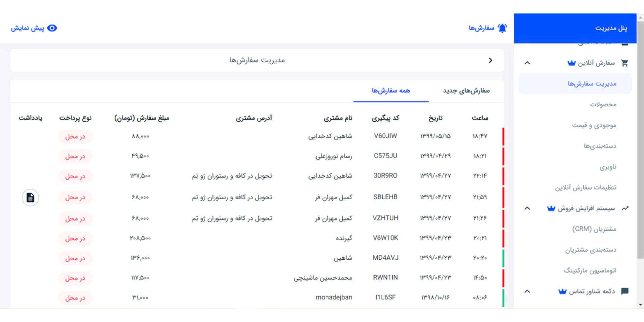Click the crown icon beside سیستم افزایش فروش
This screenshot has width=644, height=322.
click(x=550, y=208)
